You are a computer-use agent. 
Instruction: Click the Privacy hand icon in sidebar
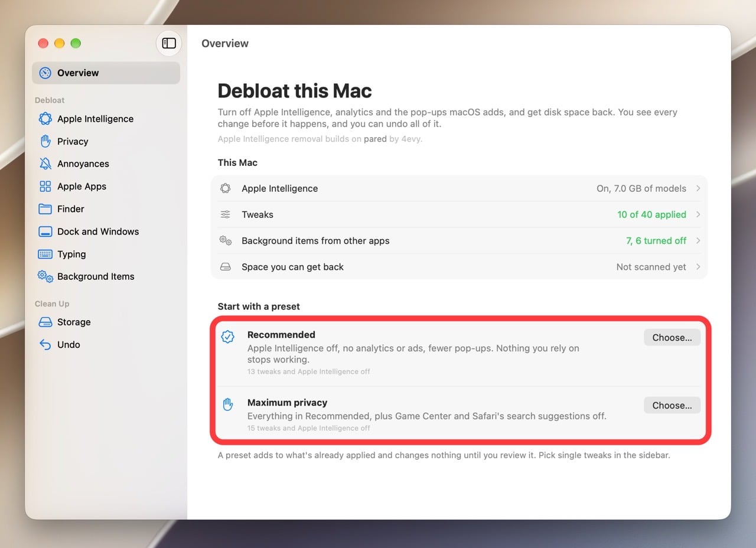click(x=45, y=141)
